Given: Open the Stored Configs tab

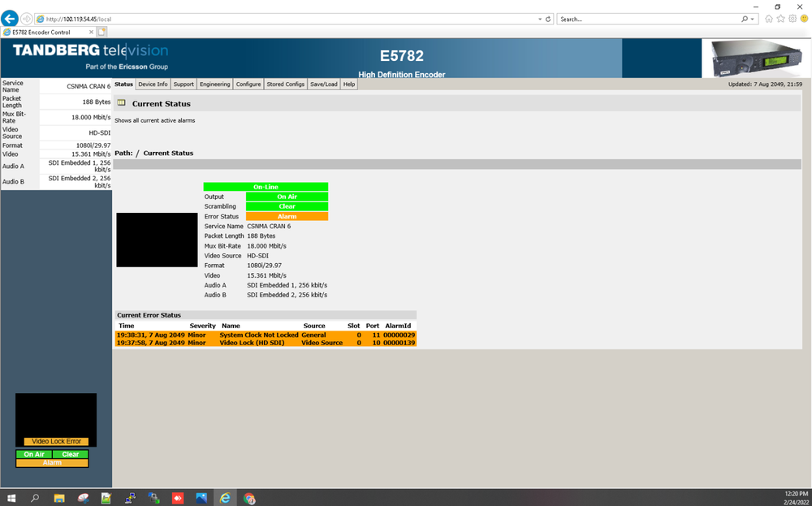Looking at the screenshot, I should [285, 84].
